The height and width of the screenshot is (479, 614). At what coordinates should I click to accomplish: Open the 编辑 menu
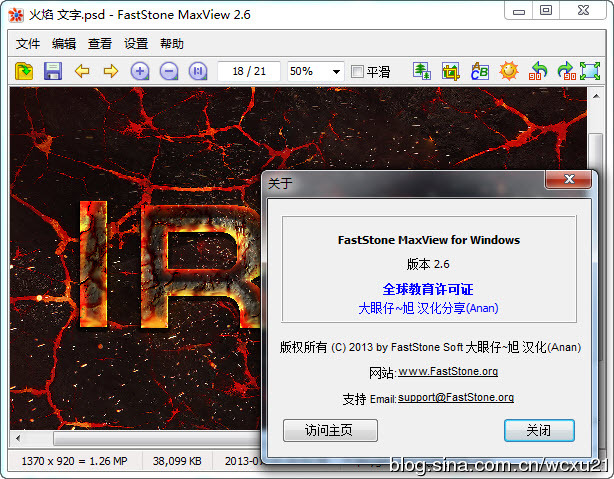click(x=64, y=43)
